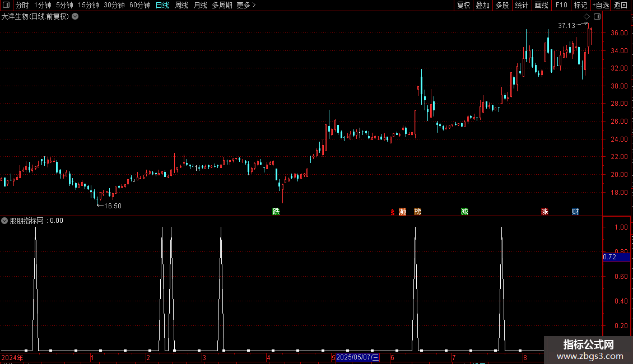Toggle the right side panel icon

(x=597, y=17)
